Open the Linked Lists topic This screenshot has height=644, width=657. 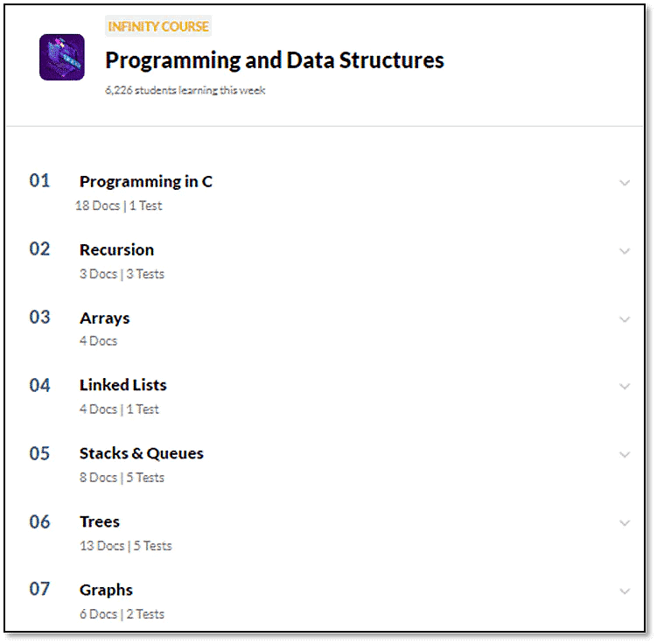pos(123,385)
